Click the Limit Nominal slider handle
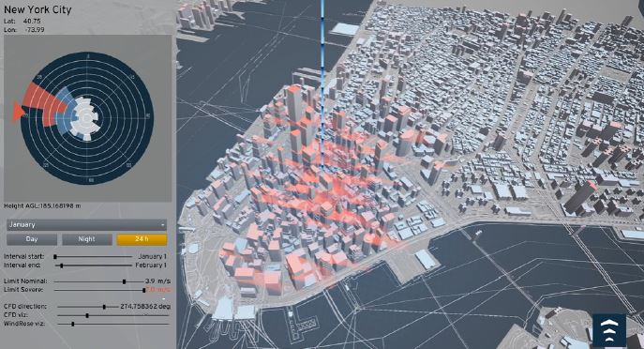The width and height of the screenshot is (644, 349). tap(124, 281)
